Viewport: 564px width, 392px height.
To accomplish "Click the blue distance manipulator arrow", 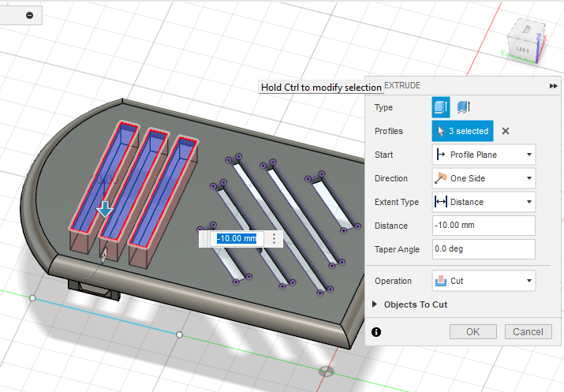I will [x=105, y=209].
